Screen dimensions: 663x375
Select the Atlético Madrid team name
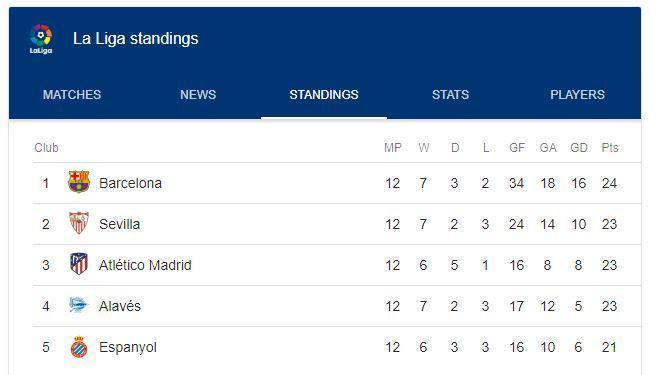[145, 265]
